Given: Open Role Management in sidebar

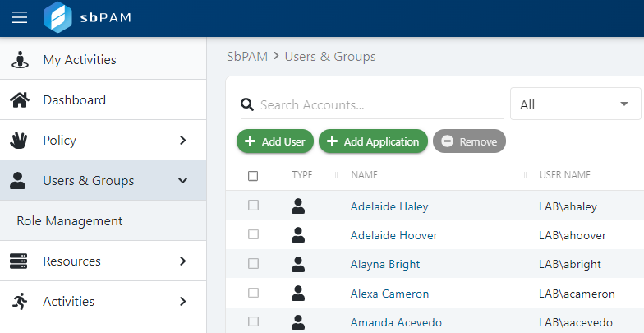Looking at the screenshot, I should [x=70, y=221].
